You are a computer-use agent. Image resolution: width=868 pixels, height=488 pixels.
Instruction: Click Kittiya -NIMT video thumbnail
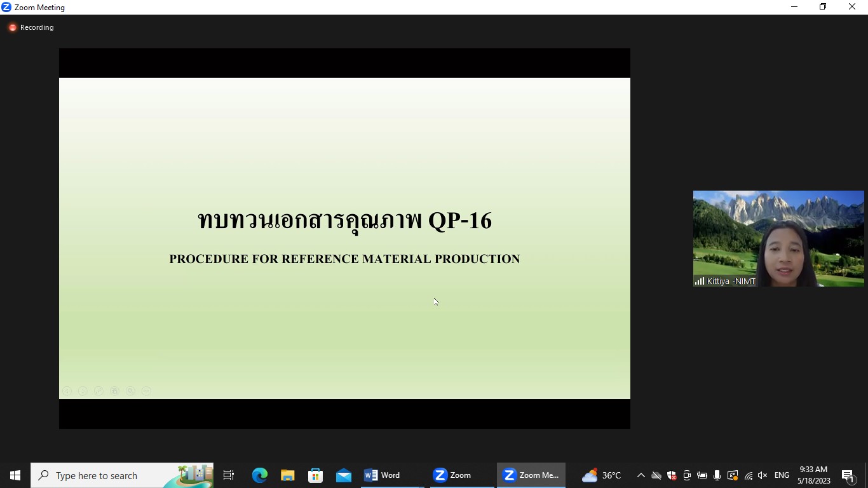778,238
